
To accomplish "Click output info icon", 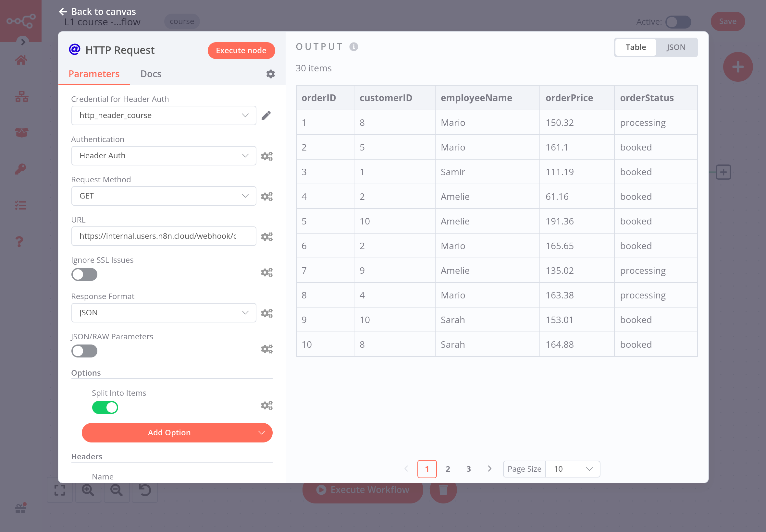I will tap(353, 47).
